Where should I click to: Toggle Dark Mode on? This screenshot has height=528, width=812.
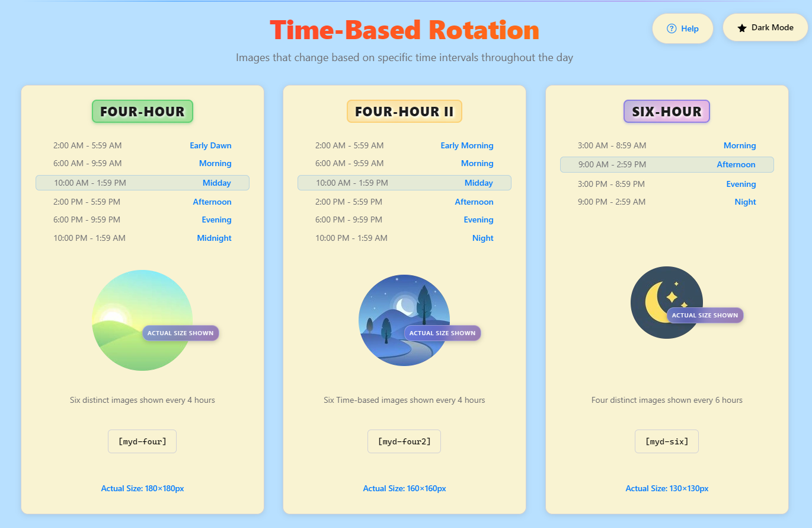pyautogui.click(x=766, y=28)
